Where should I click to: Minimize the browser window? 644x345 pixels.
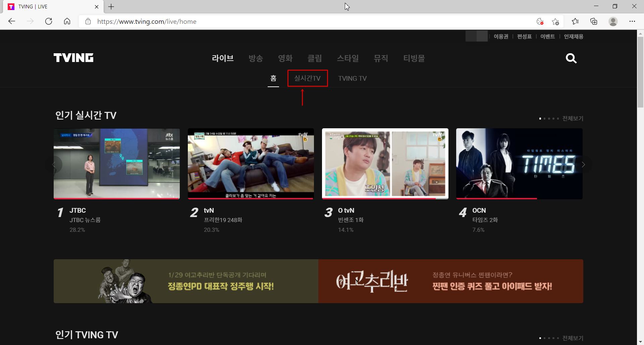596,6
